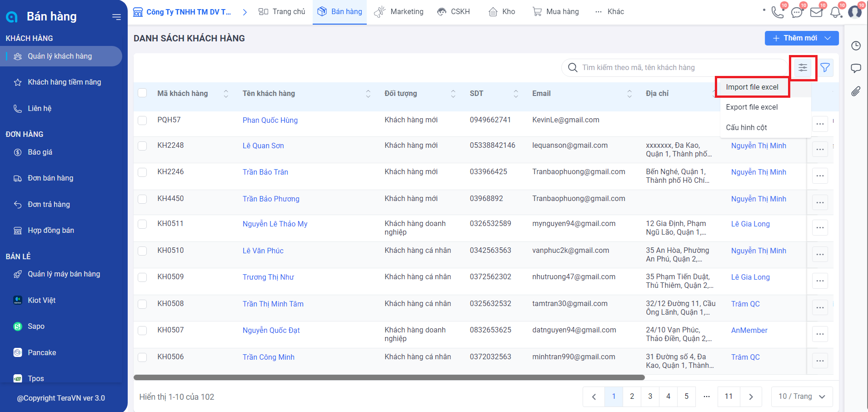Check the row KH2246 checkbox
868x412 pixels.
pos(142,172)
